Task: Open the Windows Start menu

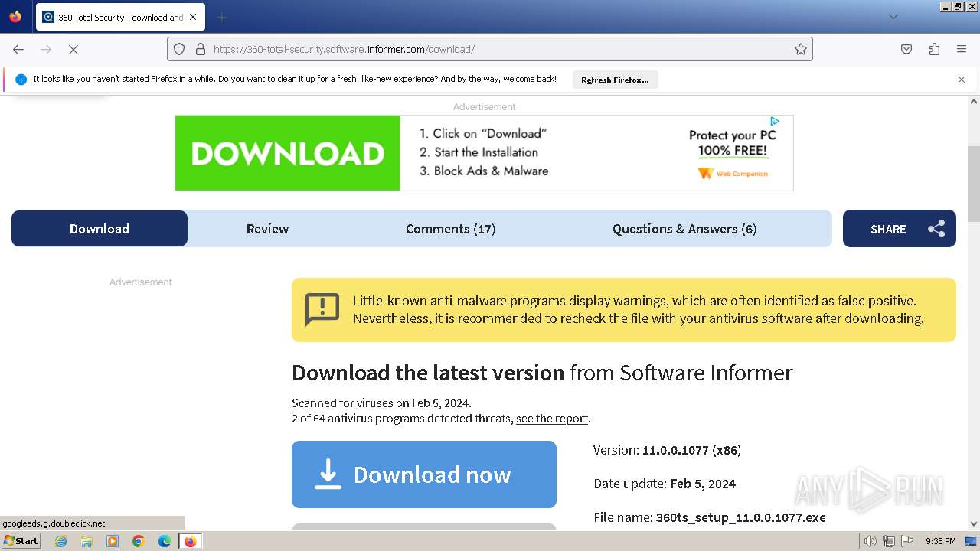Action: point(21,541)
